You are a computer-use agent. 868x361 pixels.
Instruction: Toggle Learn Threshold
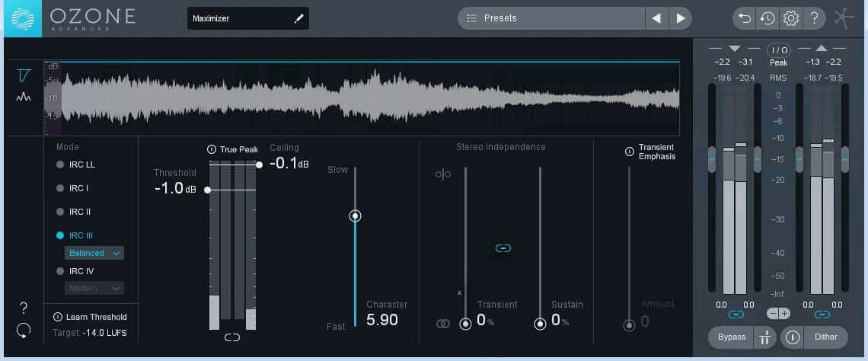(58, 317)
